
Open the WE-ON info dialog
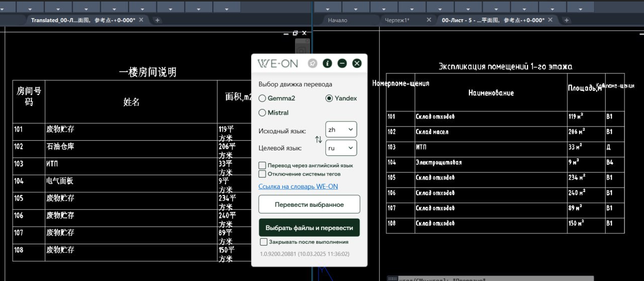(327, 63)
